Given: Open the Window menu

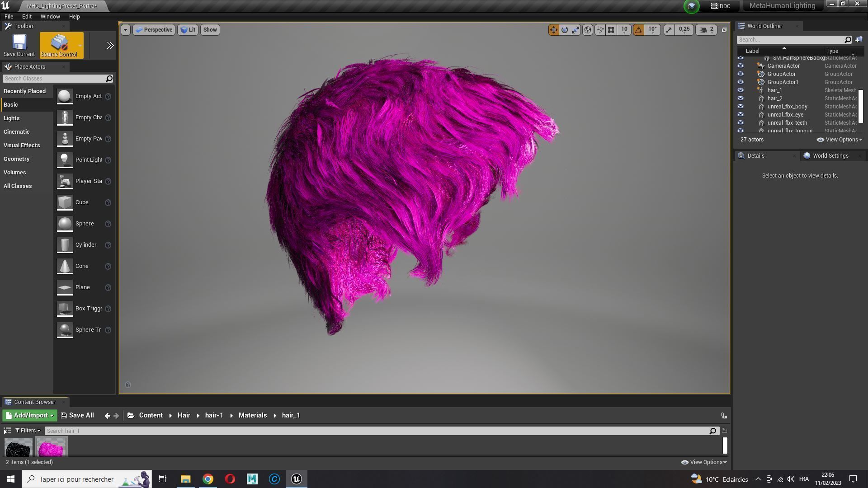Looking at the screenshot, I should click(50, 16).
